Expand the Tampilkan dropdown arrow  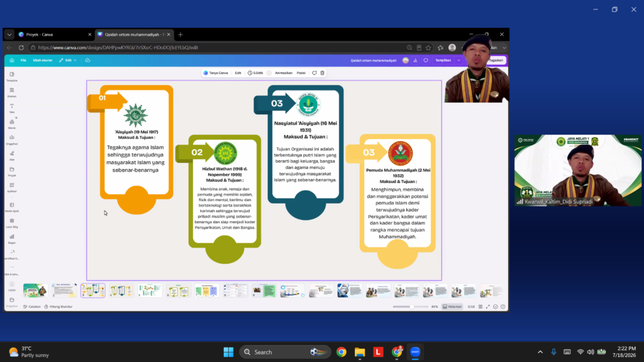coord(458,60)
